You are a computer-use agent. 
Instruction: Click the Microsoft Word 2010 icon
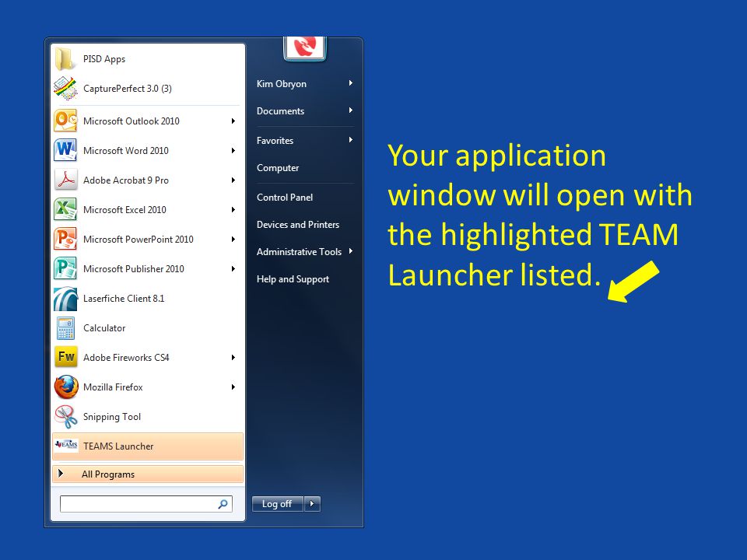pos(65,150)
